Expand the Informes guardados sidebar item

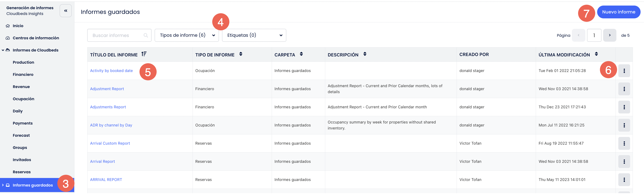coord(3,185)
